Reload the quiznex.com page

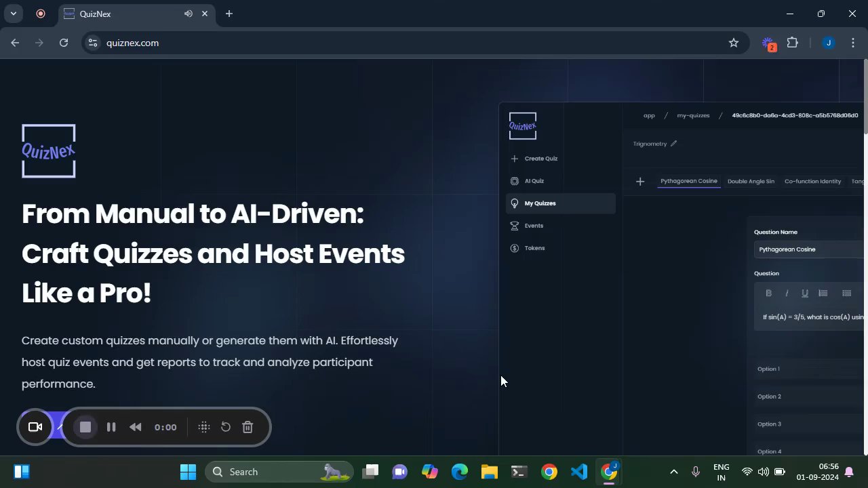click(x=64, y=43)
